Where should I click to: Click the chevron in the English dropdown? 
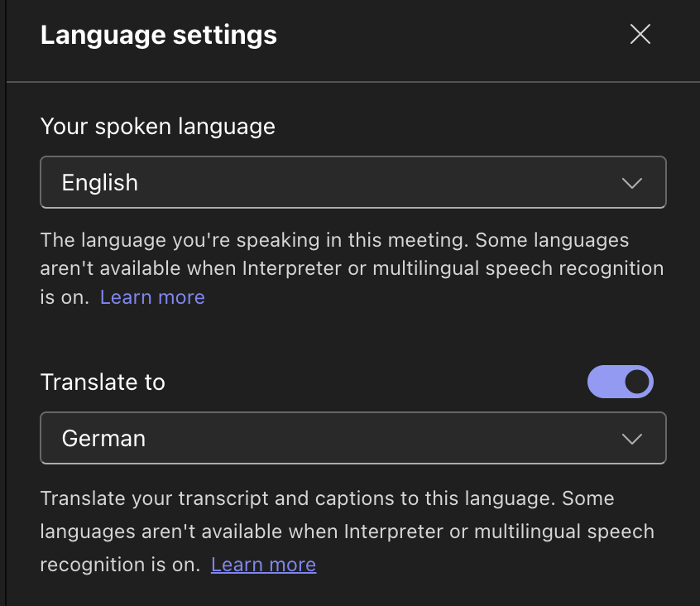pos(632,183)
